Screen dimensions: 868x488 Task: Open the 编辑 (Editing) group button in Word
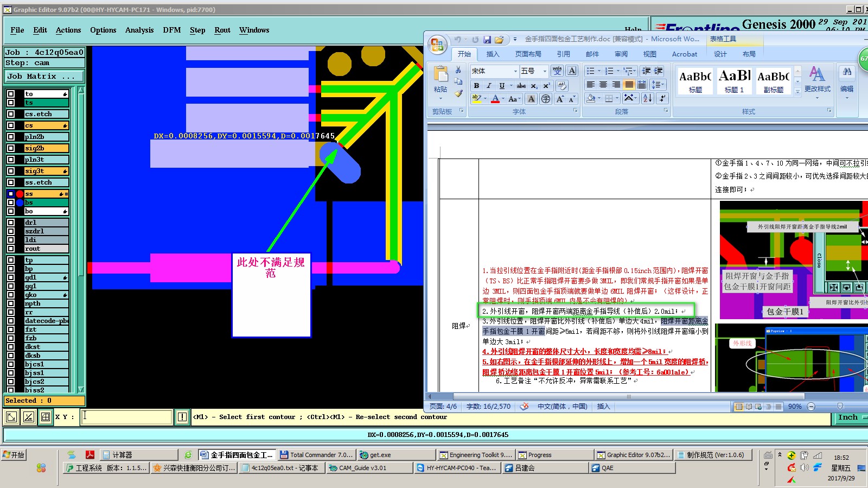[x=846, y=81]
